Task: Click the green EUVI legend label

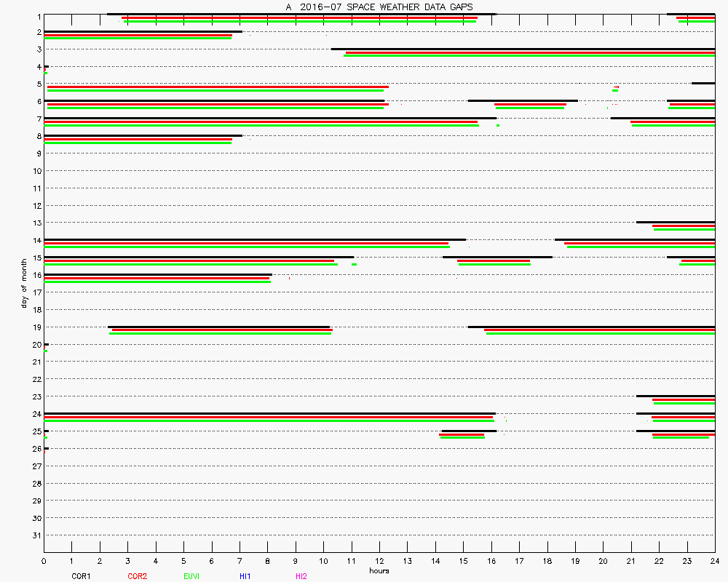Action: (x=191, y=576)
